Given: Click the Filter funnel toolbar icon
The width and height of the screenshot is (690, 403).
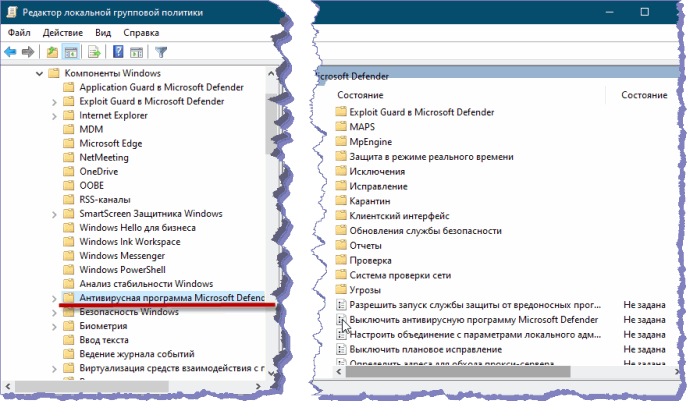Looking at the screenshot, I should click(161, 52).
